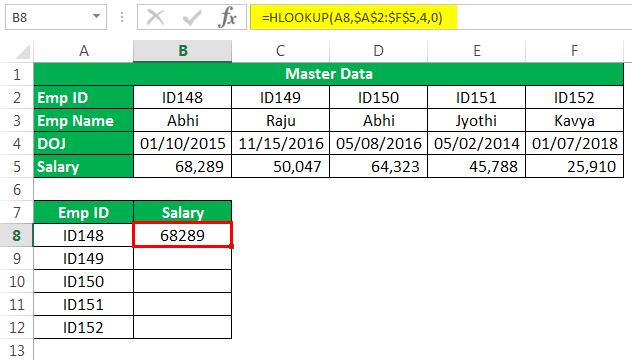Select the Jyothi name cell
This screenshot has width=632, height=360.
(x=476, y=120)
